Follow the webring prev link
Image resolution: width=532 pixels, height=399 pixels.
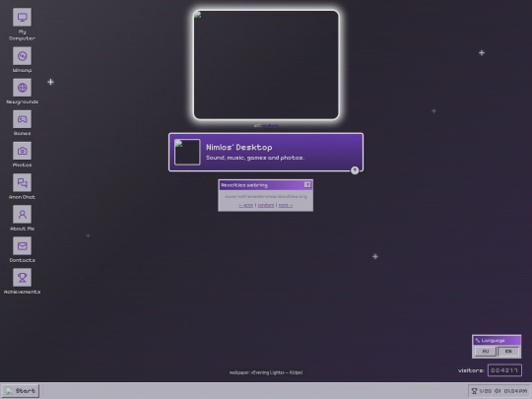pyautogui.click(x=246, y=205)
